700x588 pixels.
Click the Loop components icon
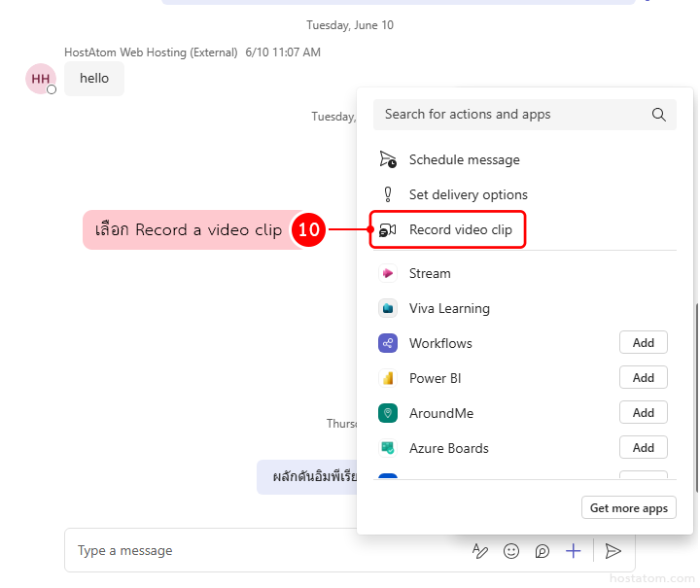click(x=542, y=551)
